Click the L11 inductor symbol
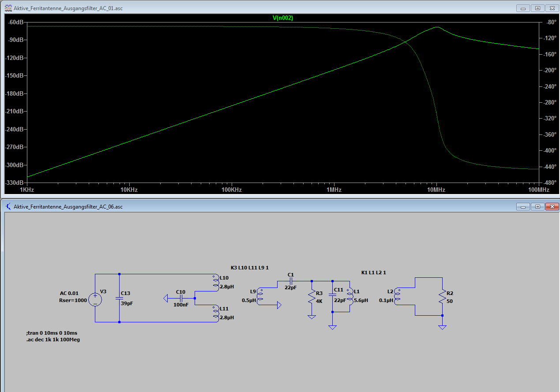560x392 pixels. pyautogui.click(x=215, y=313)
